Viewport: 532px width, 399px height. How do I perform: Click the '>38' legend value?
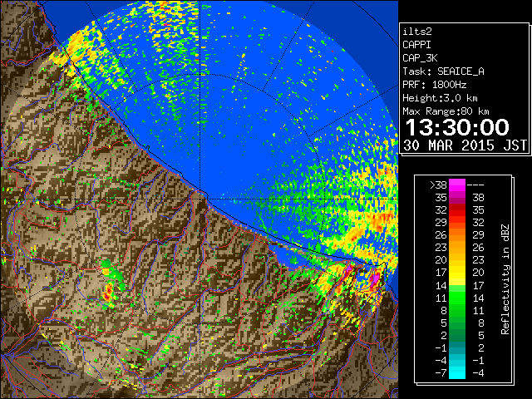(438, 185)
